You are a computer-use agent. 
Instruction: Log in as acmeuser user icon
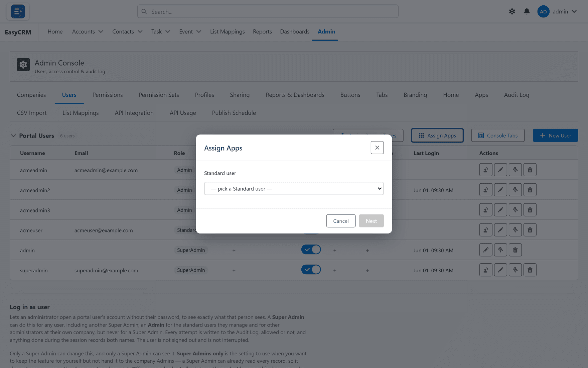(x=486, y=230)
